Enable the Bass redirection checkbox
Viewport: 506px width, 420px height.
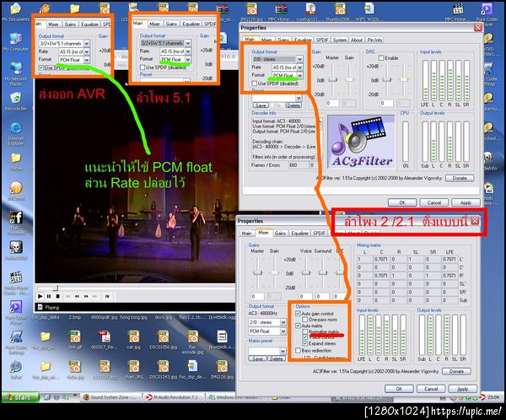click(x=298, y=350)
